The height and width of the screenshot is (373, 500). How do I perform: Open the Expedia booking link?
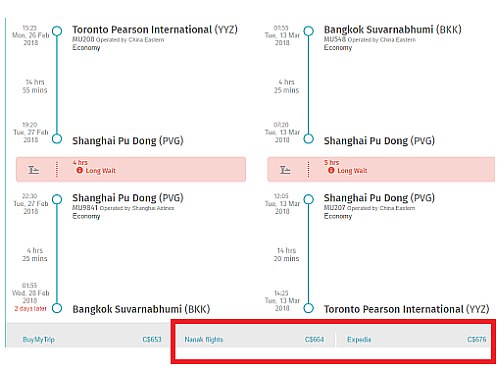click(x=359, y=339)
